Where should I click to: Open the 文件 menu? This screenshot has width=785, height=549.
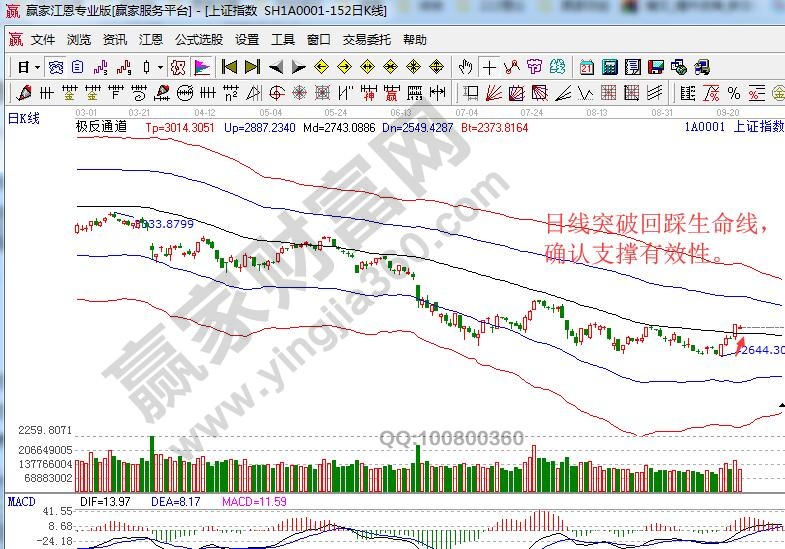42,40
